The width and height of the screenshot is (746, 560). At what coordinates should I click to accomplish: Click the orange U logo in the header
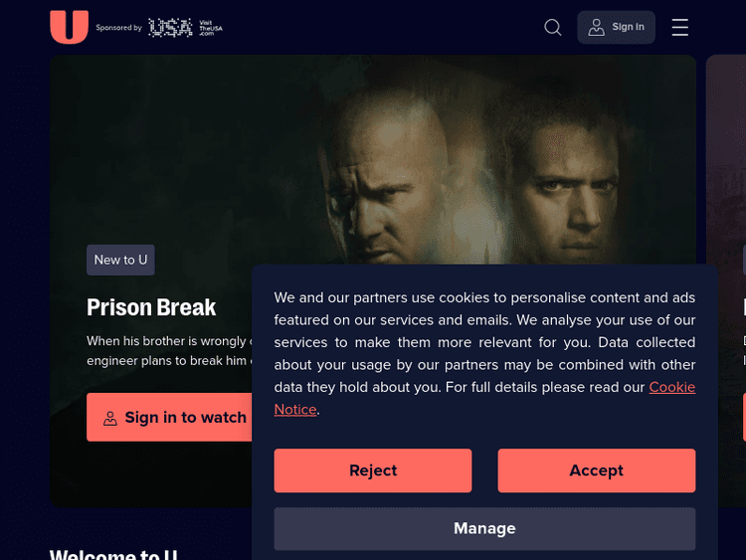(69, 27)
